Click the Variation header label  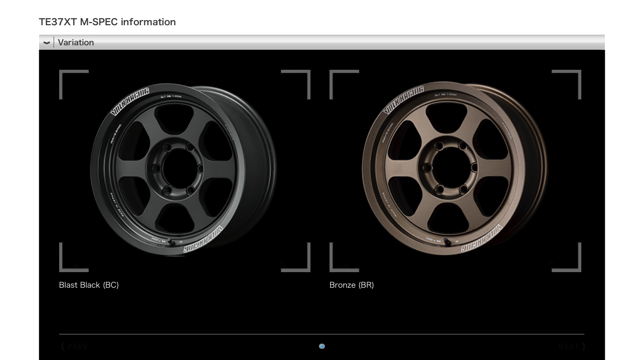point(76,43)
